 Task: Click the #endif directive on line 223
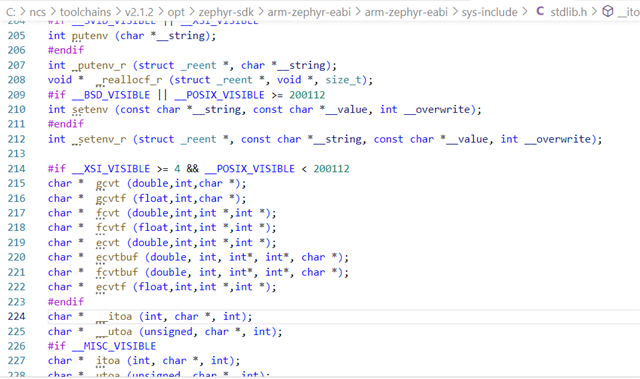coord(66,301)
